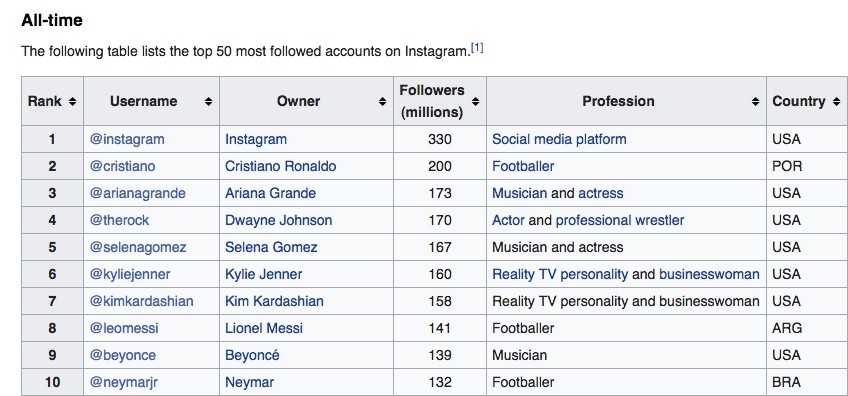Open the Reality TV personality link
This screenshot has width=848, height=396.
click(560, 275)
